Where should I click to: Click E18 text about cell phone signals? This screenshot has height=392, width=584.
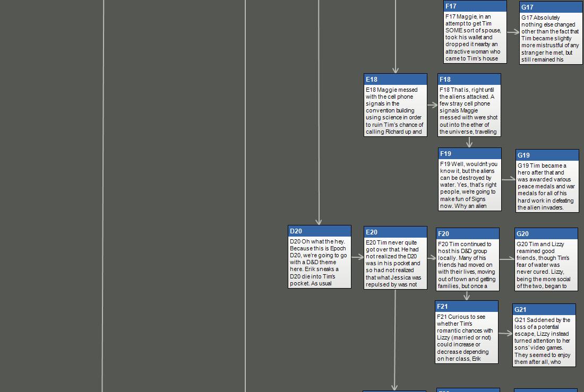click(395, 110)
